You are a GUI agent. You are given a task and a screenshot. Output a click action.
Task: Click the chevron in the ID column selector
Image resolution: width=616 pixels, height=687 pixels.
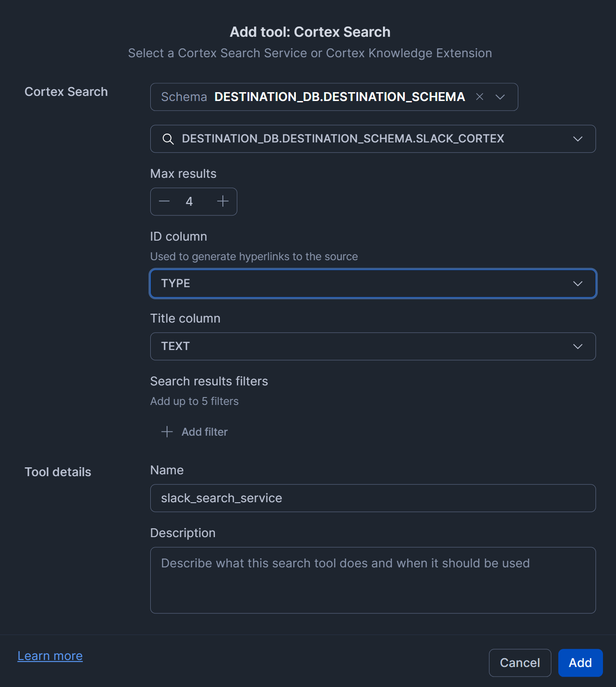point(578,283)
